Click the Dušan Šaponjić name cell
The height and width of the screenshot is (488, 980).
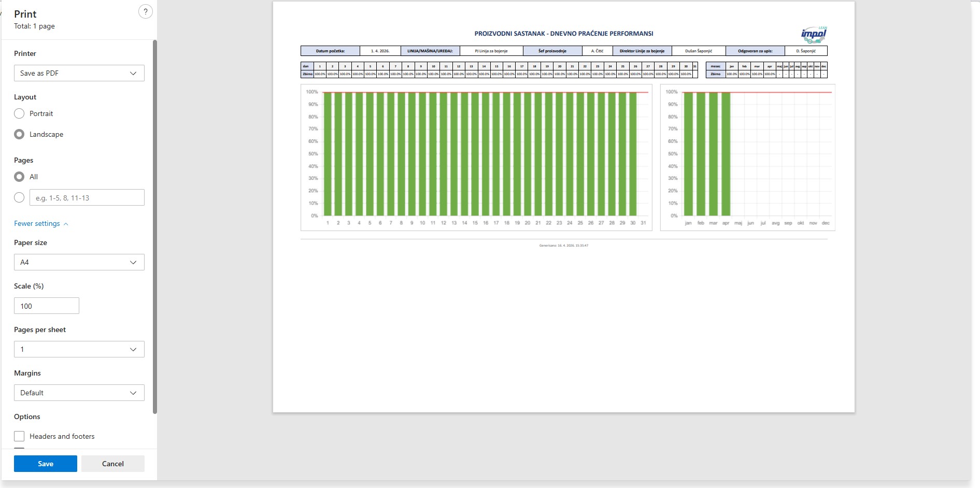click(699, 51)
